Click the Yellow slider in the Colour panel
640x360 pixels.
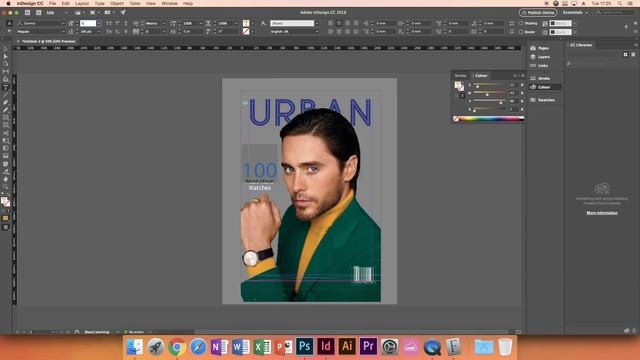(x=489, y=101)
